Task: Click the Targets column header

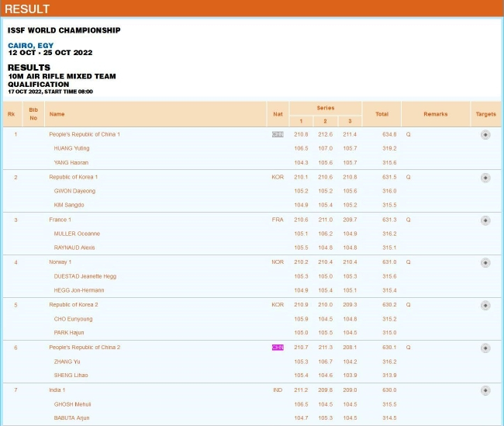Action: point(486,114)
